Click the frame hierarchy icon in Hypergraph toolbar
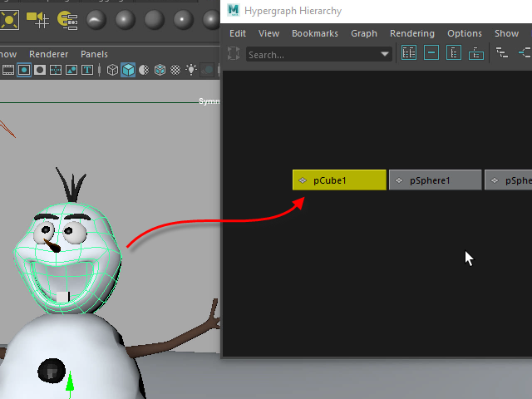 coord(454,53)
